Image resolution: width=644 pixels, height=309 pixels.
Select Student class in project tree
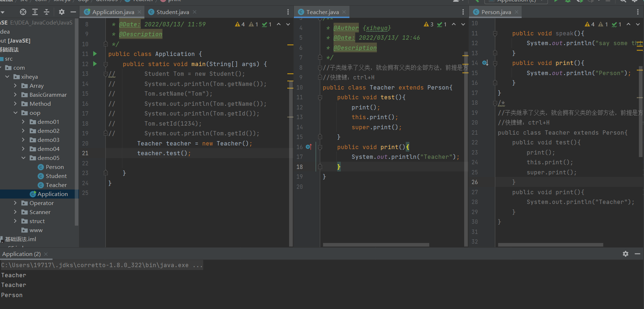(56, 176)
